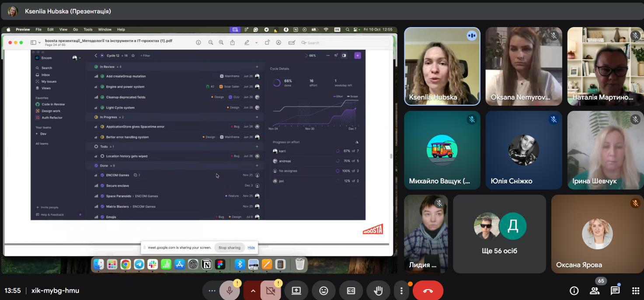Click the Hide link in sharing banner
Viewport: 644px width, 300px height.
(x=251, y=248)
